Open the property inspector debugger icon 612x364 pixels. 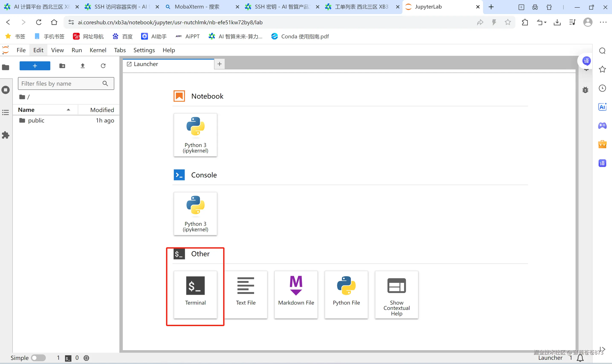(x=585, y=90)
